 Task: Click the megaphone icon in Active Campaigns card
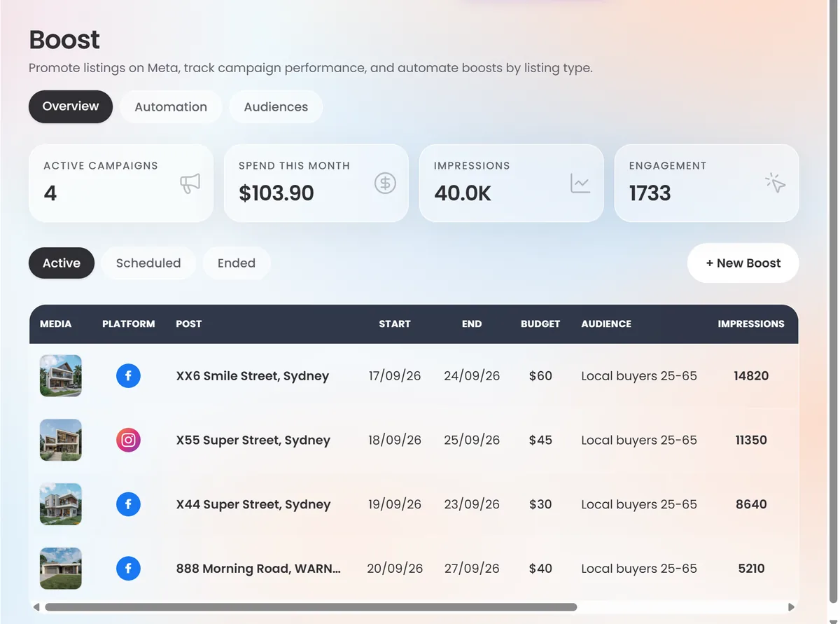[x=190, y=183]
